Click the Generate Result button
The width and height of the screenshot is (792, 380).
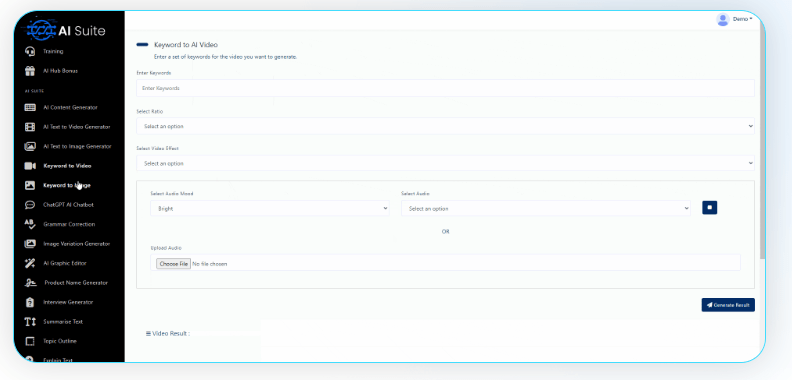click(x=728, y=305)
